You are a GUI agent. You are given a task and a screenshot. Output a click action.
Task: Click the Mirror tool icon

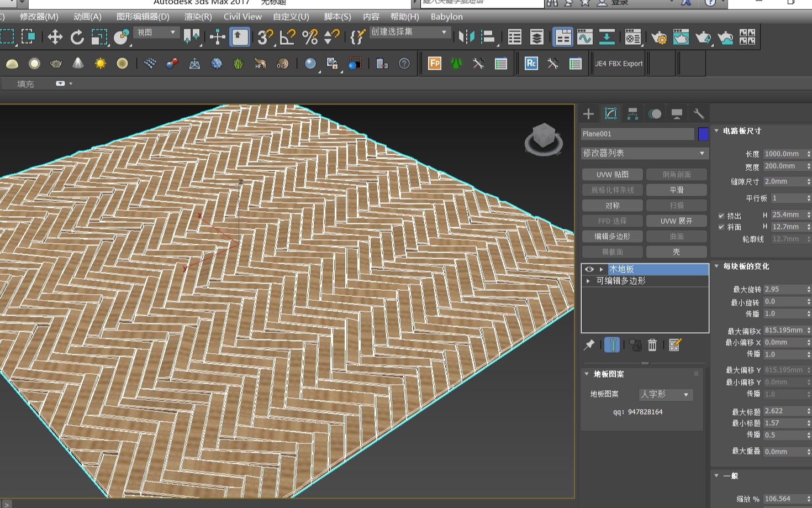[x=466, y=37]
